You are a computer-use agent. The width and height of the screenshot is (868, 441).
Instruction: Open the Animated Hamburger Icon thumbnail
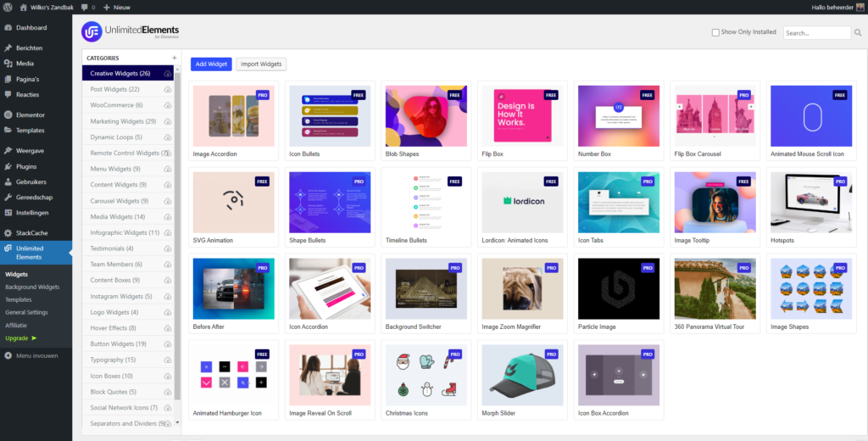point(234,375)
